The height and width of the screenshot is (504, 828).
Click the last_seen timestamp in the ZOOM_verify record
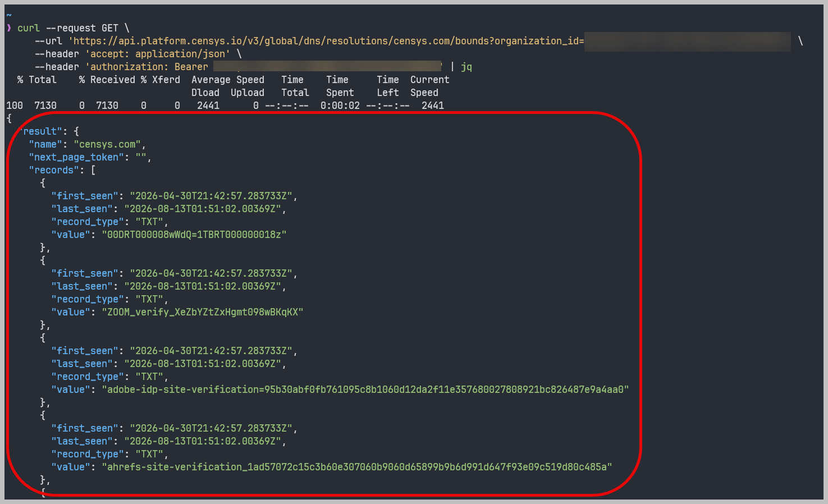[203, 286]
